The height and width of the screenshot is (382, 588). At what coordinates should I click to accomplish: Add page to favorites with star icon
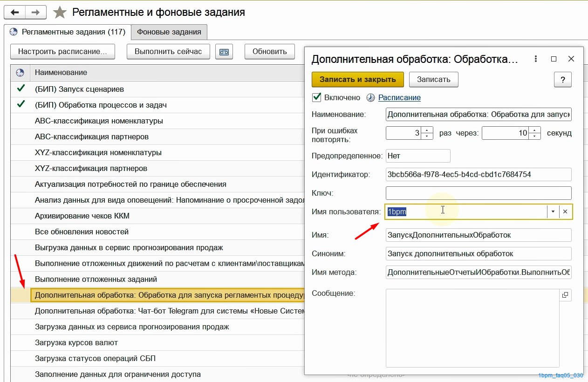point(60,12)
